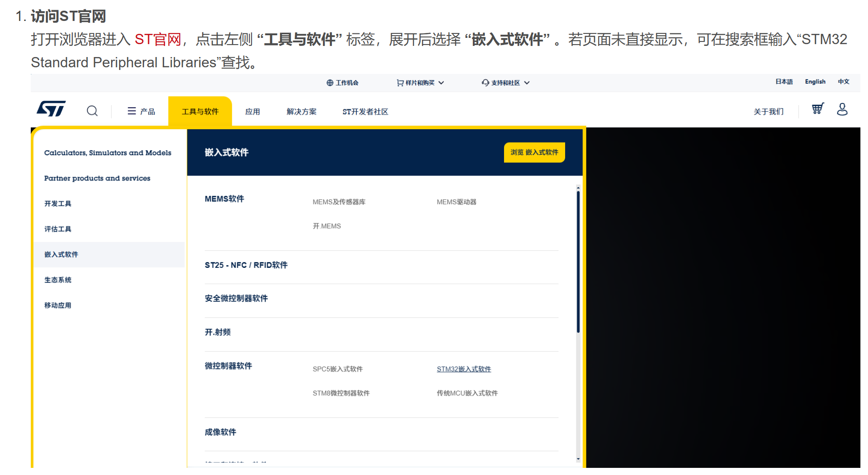This screenshot has width=868, height=475.
Task: Select Calculators, Simulators and Models
Action: [x=107, y=153]
